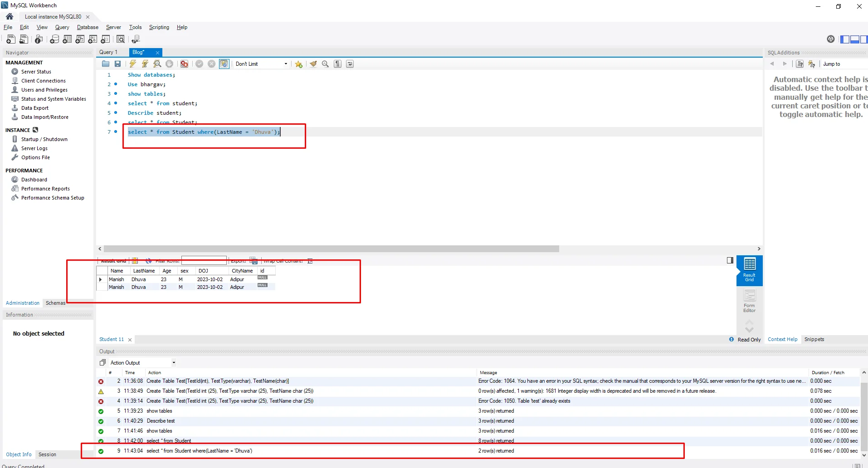Toggle the result panel side pane visibility

[730, 260]
